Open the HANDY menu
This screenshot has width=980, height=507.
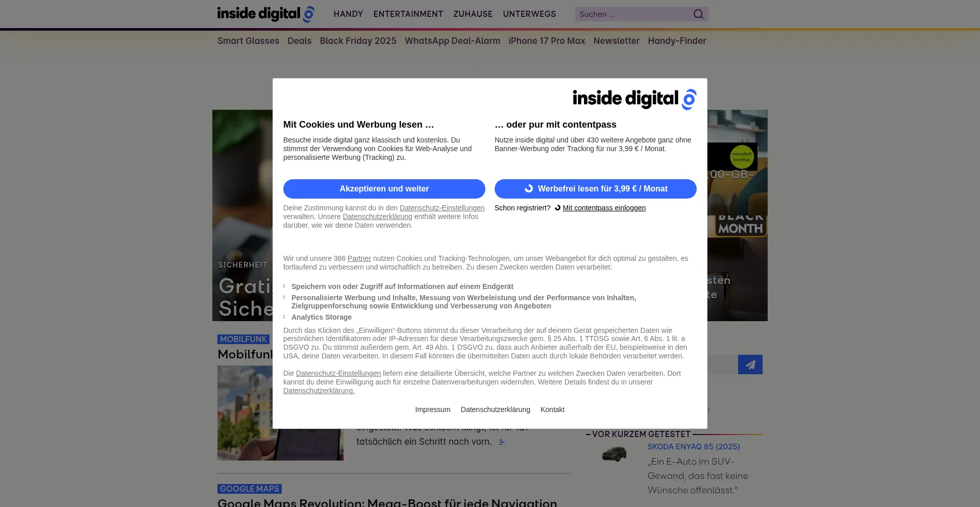[x=348, y=14]
